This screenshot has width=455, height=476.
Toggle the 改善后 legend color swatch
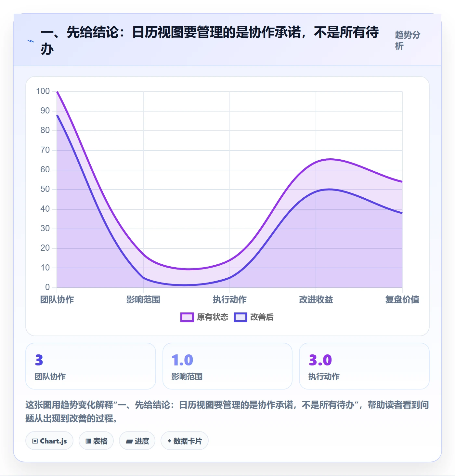(x=240, y=317)
